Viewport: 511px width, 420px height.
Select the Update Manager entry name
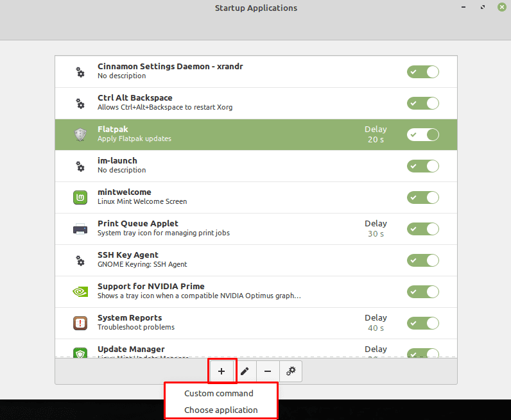click(131, 349)
